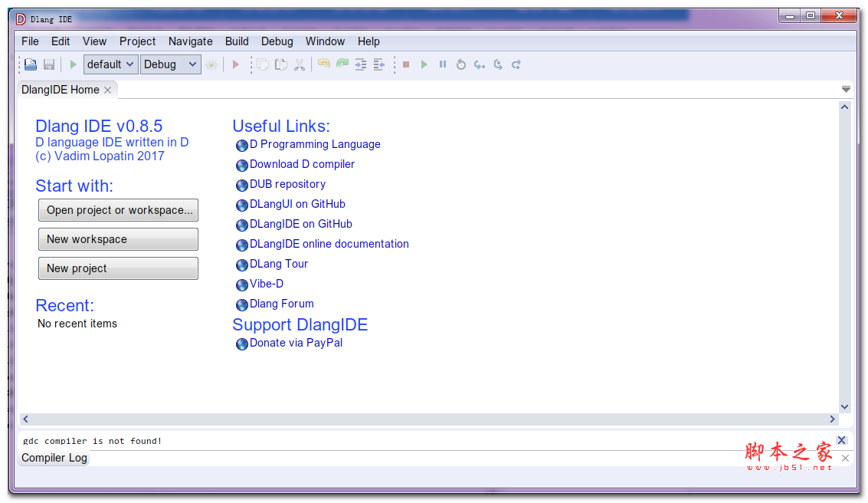Expand the tab list dropdown arrow
The image size is (868, 503).
[x=846, y=89]
